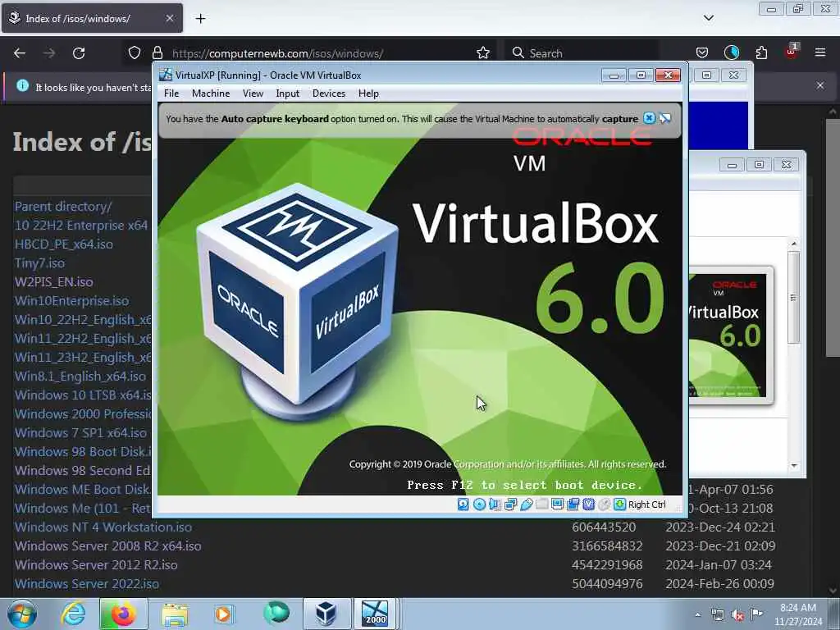Click the don't-show-again icon on notification
This screenshot has width=840, height=630.
point(664,118)
